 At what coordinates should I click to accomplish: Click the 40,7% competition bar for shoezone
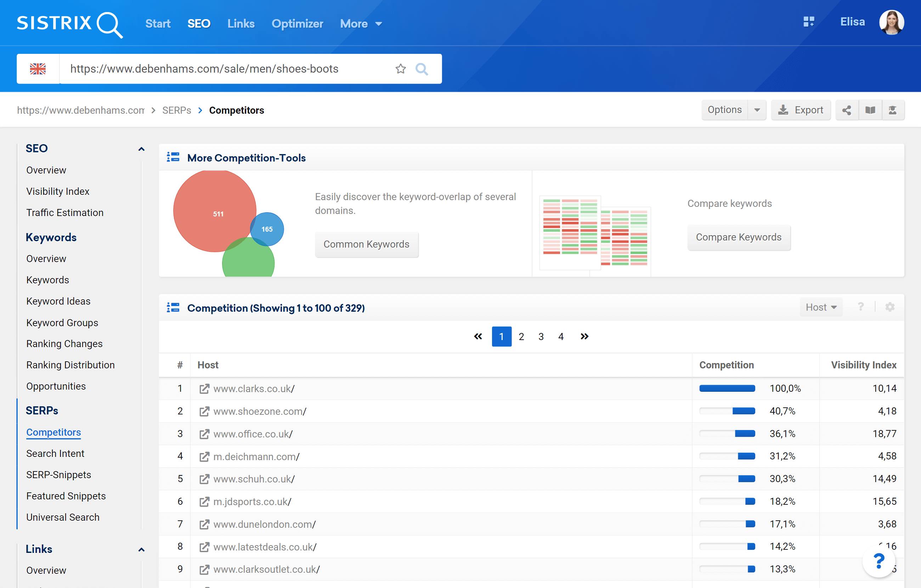coord(727,411)
